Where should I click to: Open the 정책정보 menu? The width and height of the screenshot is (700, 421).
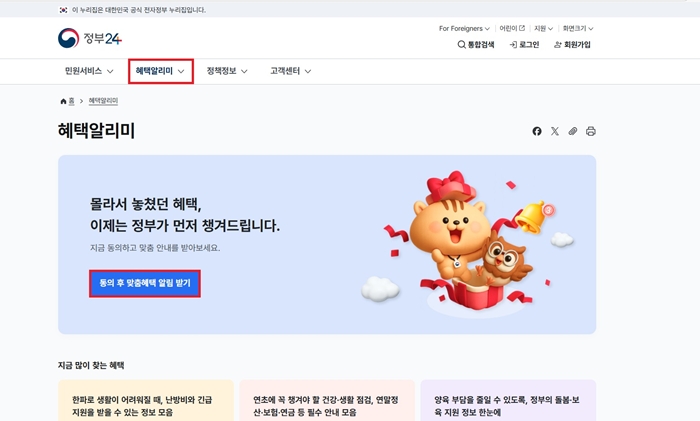tap(227, 71)
